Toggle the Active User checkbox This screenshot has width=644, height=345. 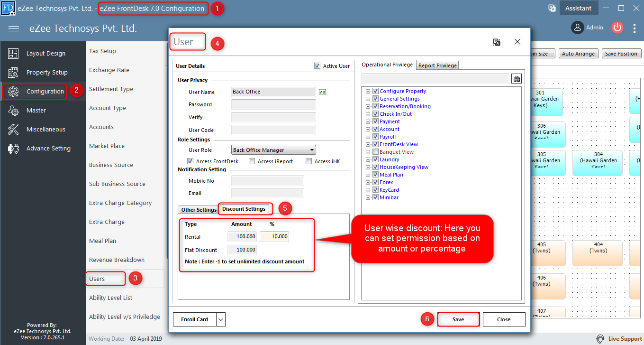317,66
